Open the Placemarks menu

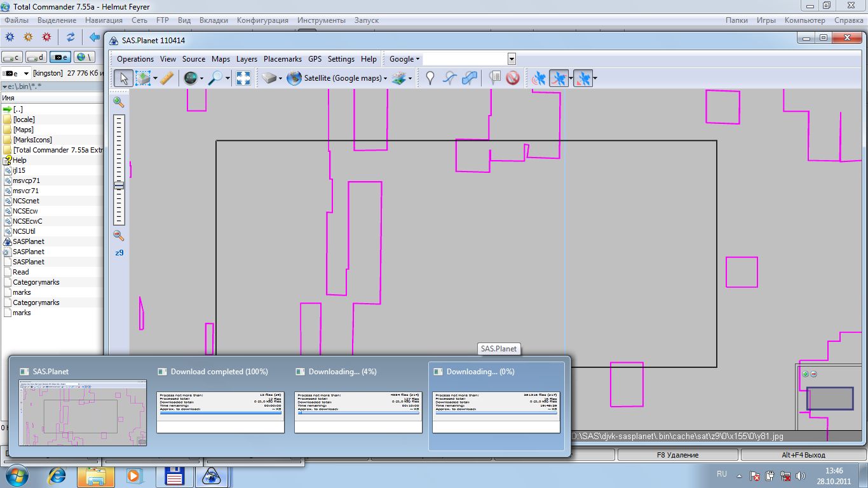282,59
